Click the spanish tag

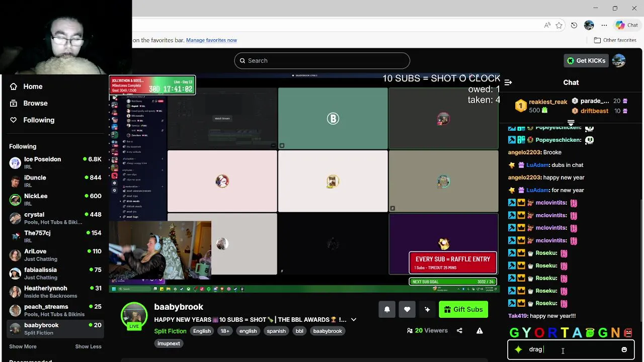pyautogui.click(x=276, y=331)
